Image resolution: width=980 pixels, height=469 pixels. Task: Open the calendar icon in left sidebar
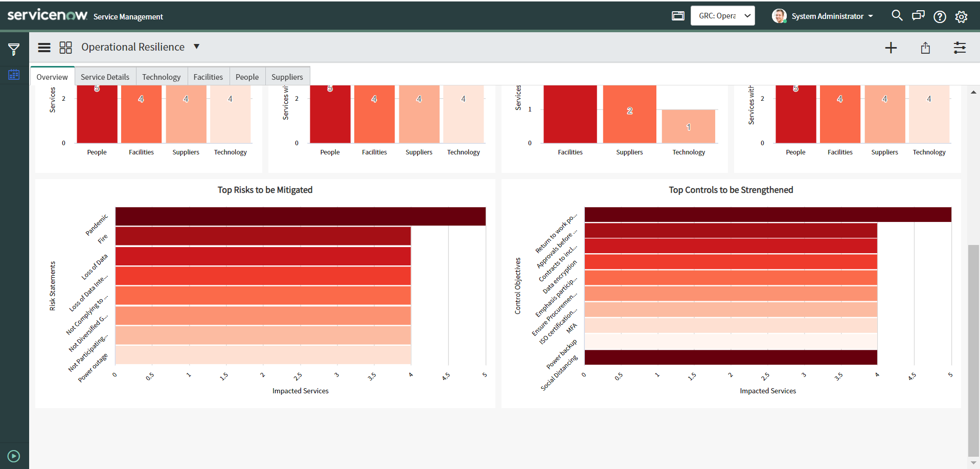point(14,75)
